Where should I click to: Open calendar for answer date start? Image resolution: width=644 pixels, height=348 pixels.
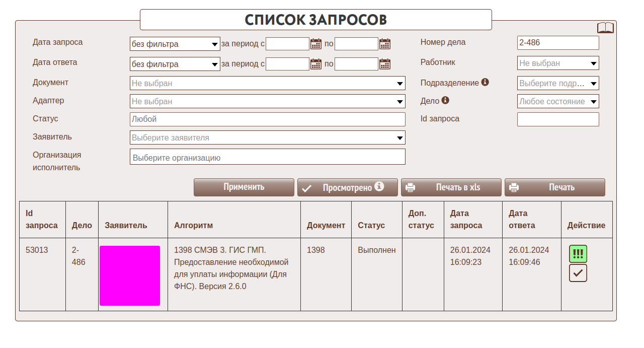pyautogui.click(x=316, y=64)
